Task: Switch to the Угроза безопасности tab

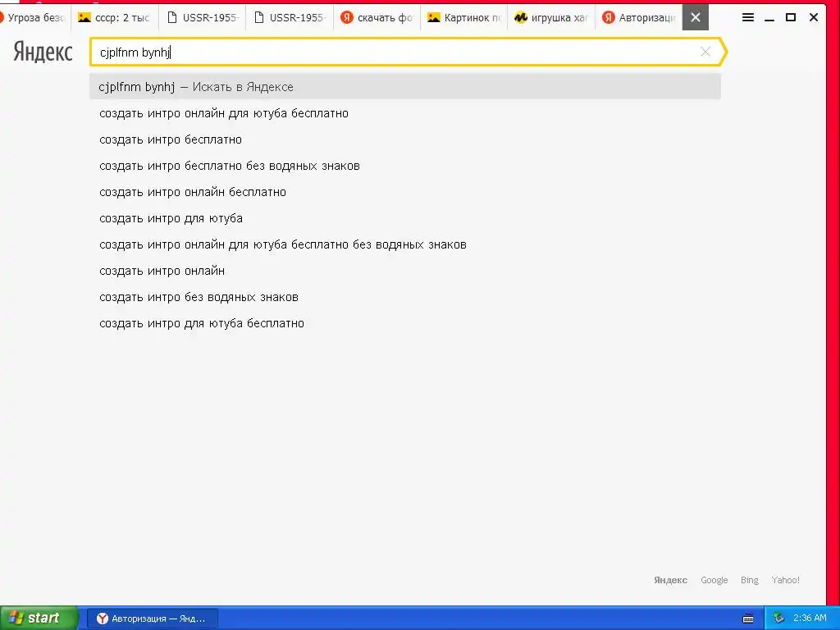Action: (x=33, y=18)
